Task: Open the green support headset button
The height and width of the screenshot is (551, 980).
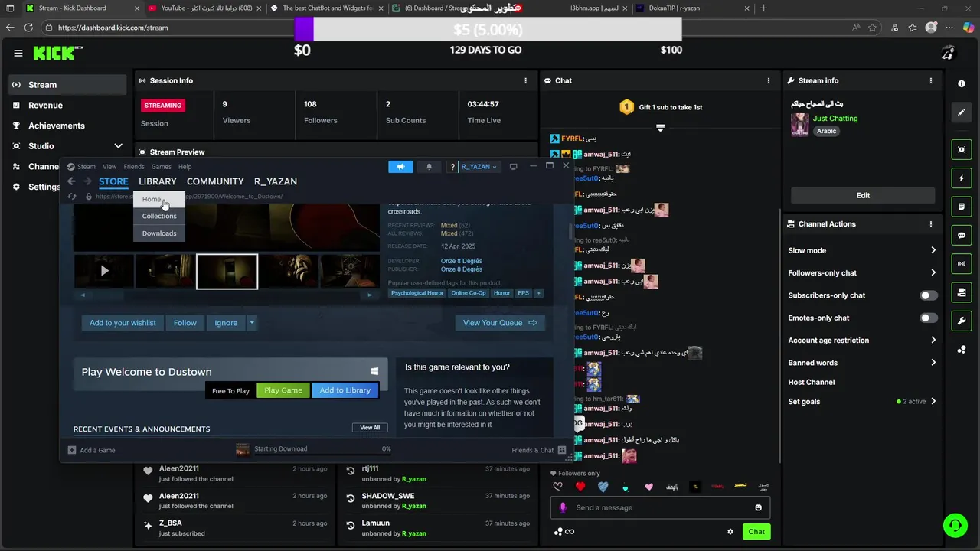Action: (955, 526)
